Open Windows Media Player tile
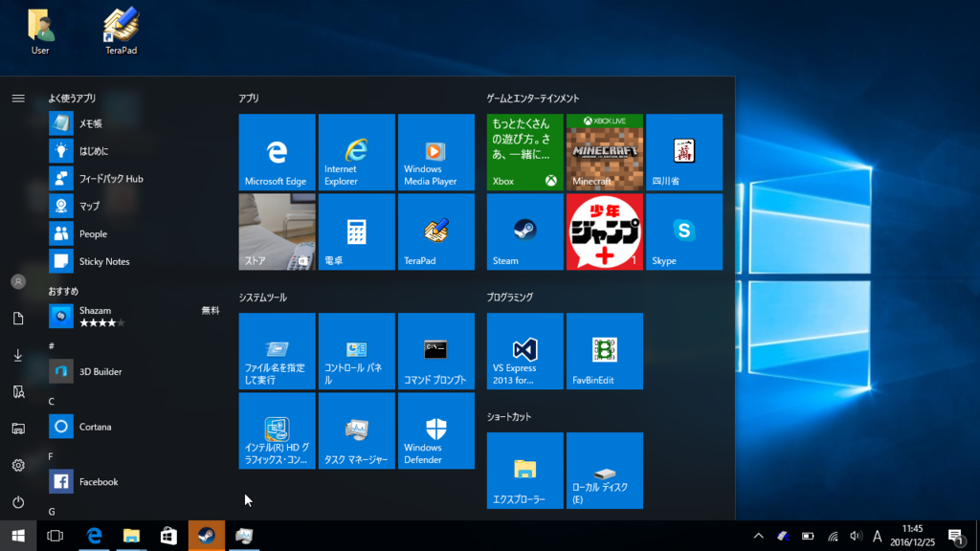Viewport: 980px width, 551px height. tap(436, 152)
